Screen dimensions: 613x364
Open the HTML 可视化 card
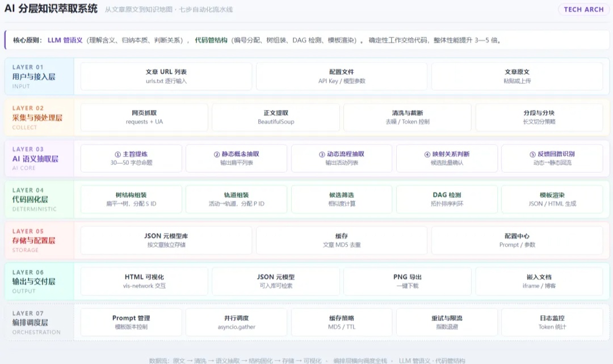[144, 281]
